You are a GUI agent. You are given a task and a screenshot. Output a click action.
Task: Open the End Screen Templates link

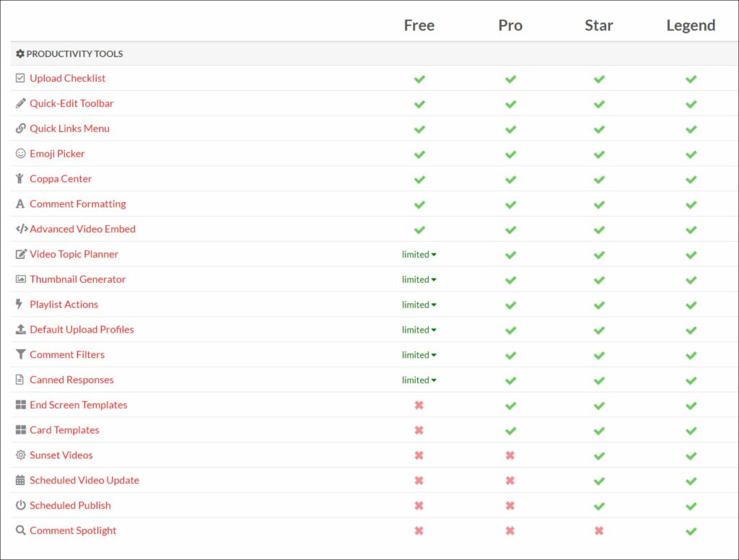click(78, 404)
